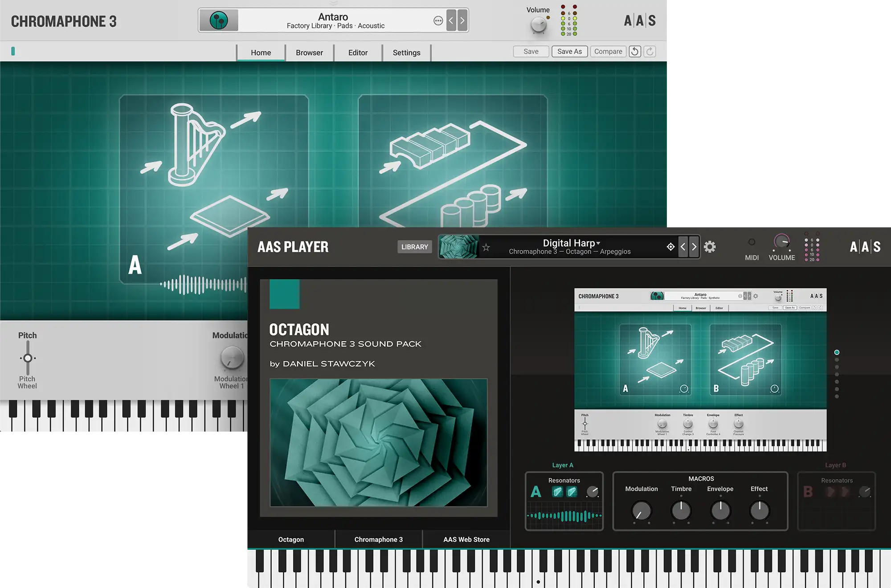Click second resonator icon in AAS Player Layer A
Image resolution: width=891 pixels, height=588 pixels.
coord(572,492)
